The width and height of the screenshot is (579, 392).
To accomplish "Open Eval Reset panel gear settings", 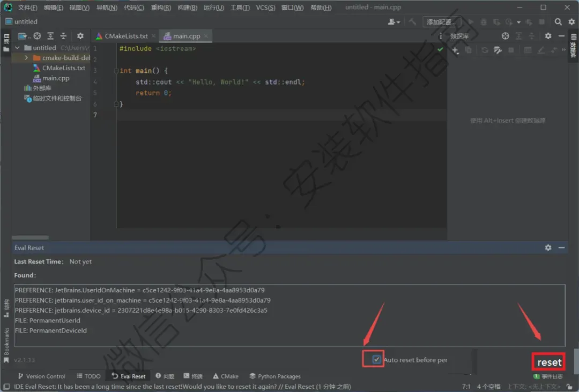I will tap(548, 248).
